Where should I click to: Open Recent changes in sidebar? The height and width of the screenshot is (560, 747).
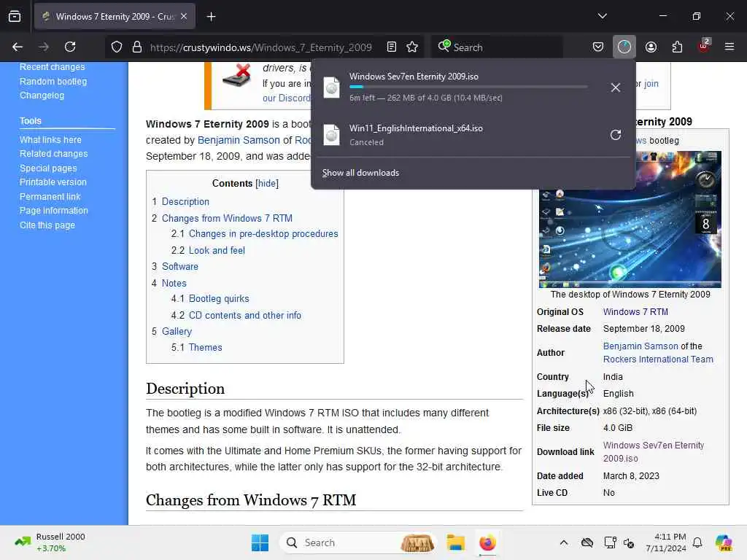coord(52,66)
